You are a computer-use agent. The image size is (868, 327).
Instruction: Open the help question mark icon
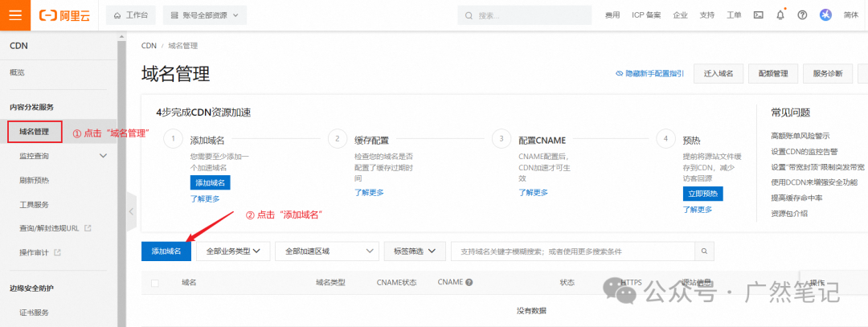(x=802, y=15)
